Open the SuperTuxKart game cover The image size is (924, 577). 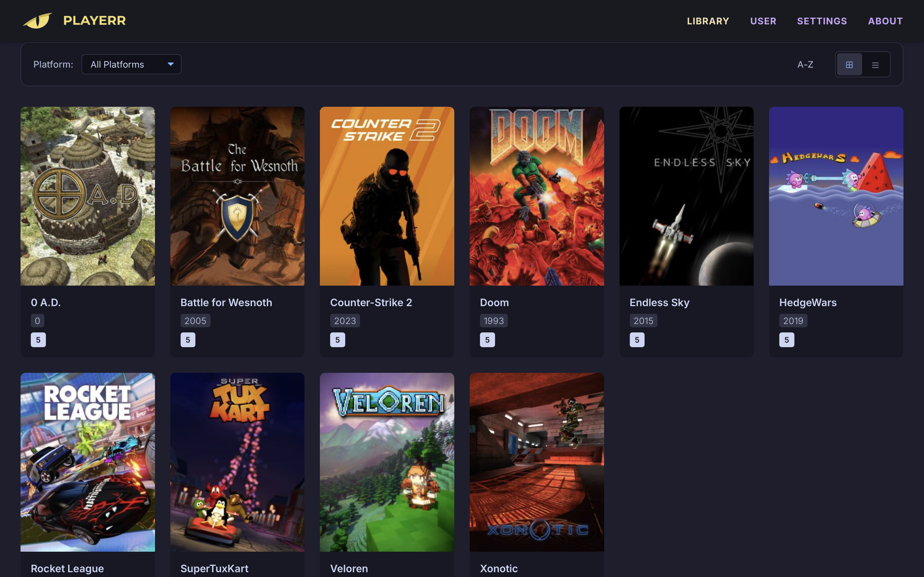coord(237,462)
